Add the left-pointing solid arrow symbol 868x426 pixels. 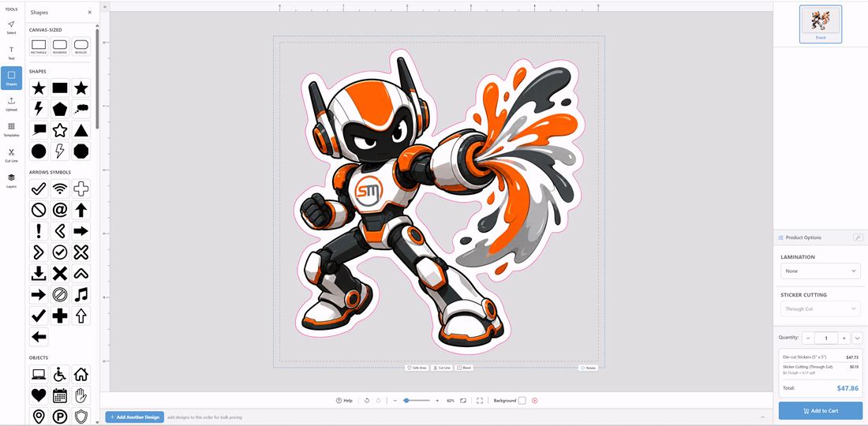click(39, 336)
